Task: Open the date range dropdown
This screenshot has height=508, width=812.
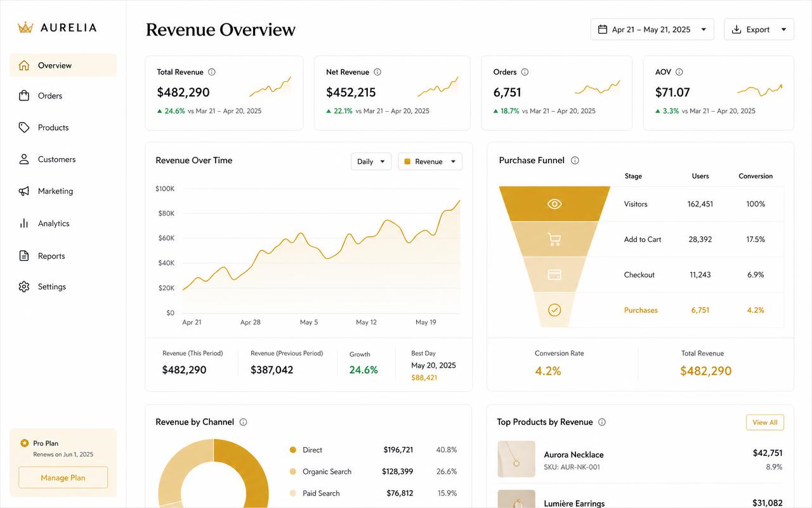Action: coord(652,29)
